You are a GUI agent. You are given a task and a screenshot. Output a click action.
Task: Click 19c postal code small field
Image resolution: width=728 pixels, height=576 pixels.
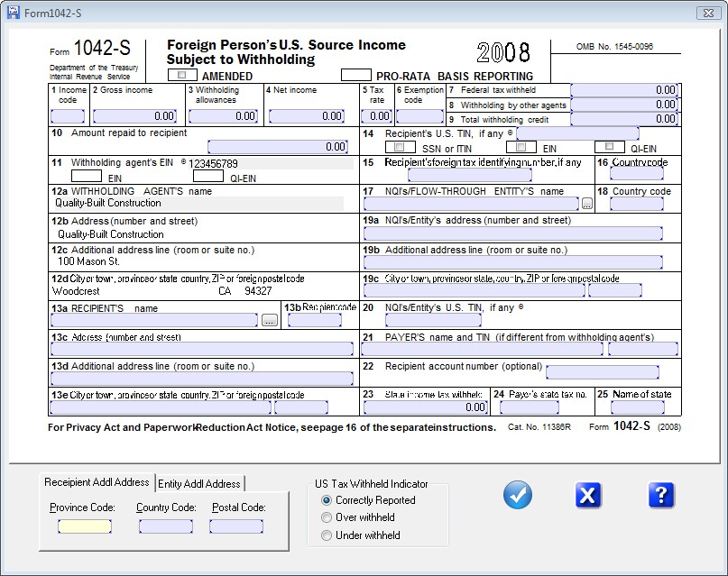615,290
